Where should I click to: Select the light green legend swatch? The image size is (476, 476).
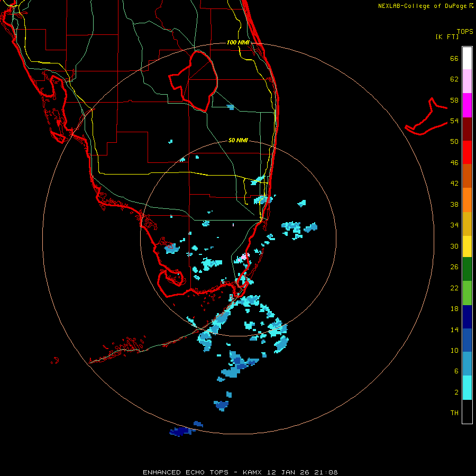click(x=467, y=293)
